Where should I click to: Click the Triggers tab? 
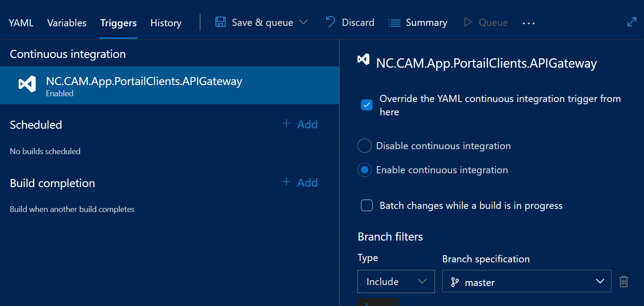[119, 23]
